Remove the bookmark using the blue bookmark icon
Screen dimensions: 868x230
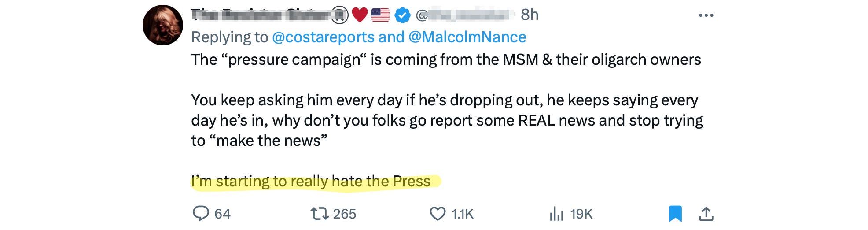pyautogui.click(x=675, y=214)
